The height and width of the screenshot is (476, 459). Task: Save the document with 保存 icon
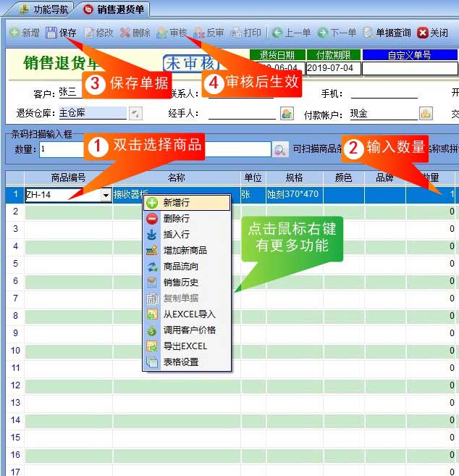pos(51,32)
